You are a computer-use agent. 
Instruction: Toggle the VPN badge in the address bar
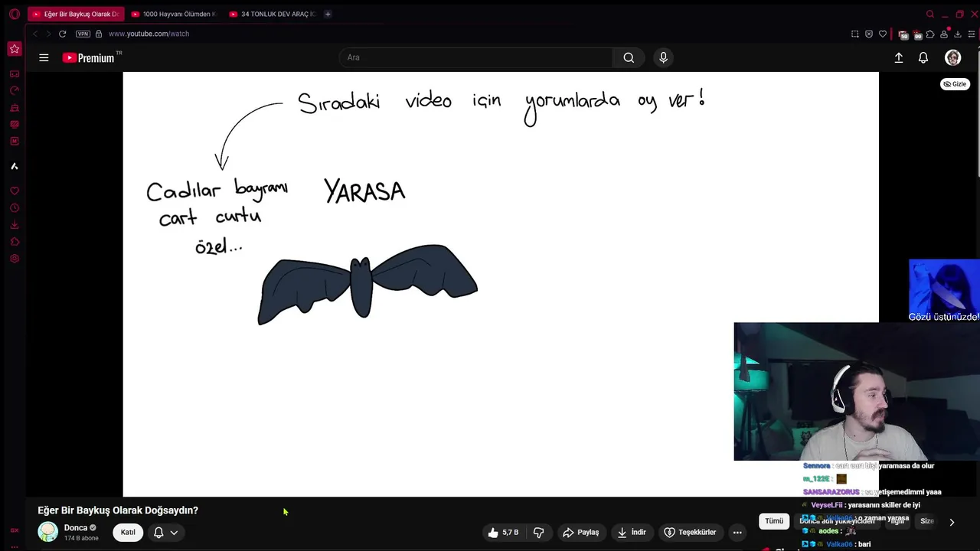(x=83, y=34)
